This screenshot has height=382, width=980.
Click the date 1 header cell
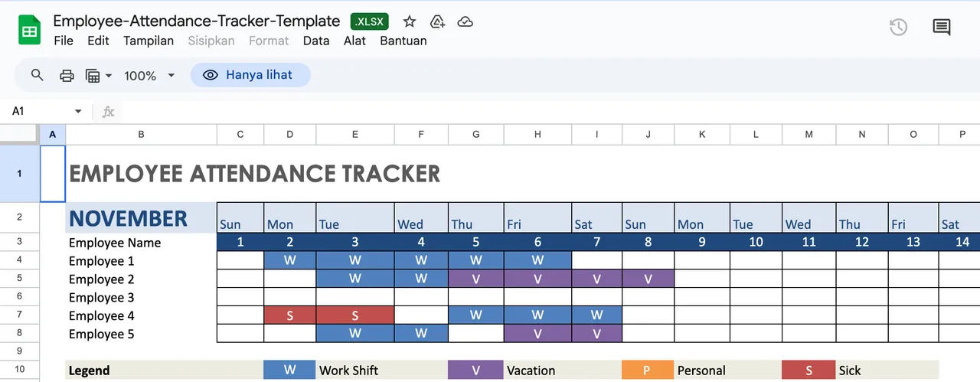point(240,242)
